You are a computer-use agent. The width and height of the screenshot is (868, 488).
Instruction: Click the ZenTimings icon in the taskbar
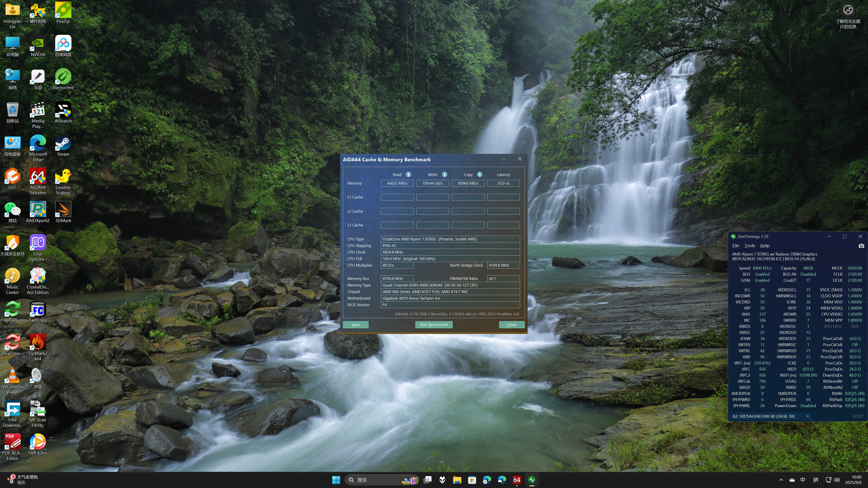(x=532, y=480)
